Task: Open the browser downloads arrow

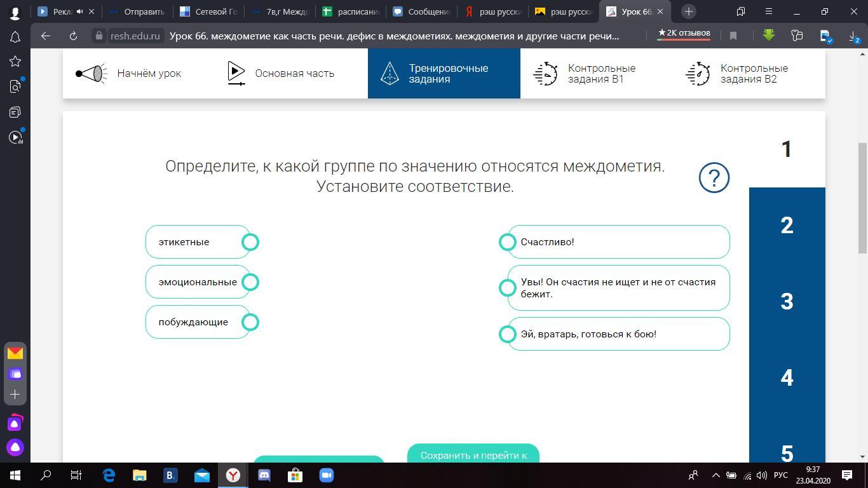Action: [854, 36]
